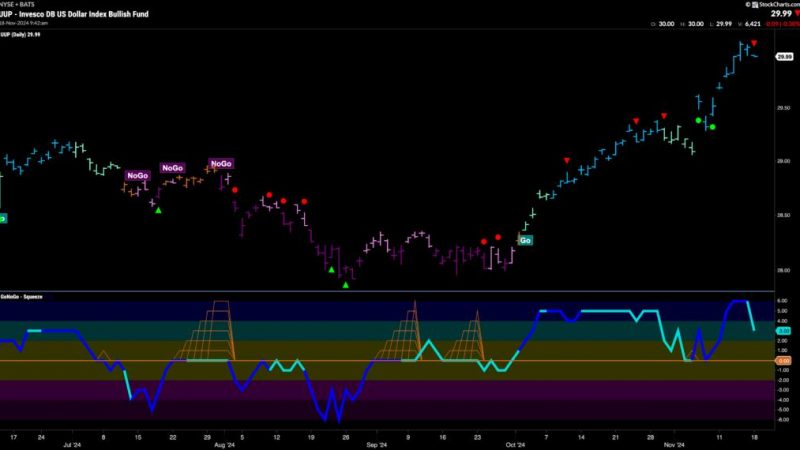Viewport: 800px width, 450px height.
Task: Click the "Sep '24" month label
Action: pos(377,445)
